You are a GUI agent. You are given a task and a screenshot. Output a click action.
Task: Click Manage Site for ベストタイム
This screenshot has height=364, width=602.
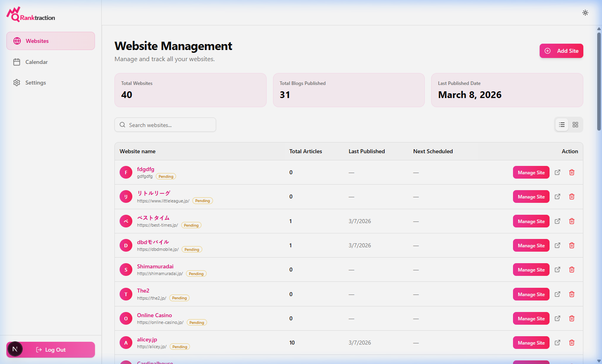(x=531, y=221)
